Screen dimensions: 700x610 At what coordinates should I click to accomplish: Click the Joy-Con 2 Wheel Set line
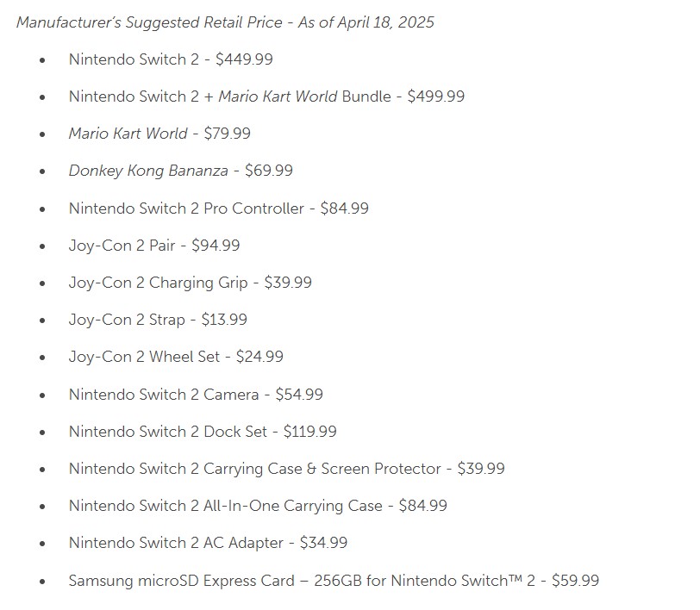(x=176, y=357)
